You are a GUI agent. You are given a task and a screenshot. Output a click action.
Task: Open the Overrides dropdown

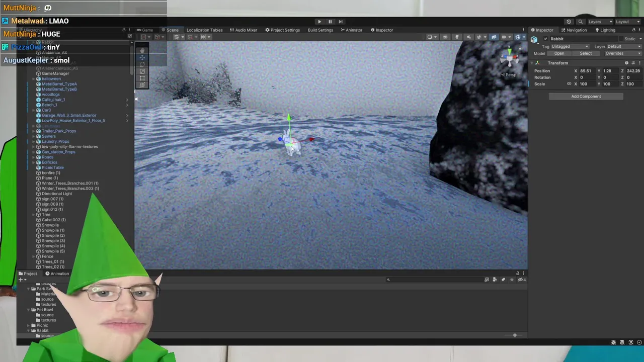[x=622, y=53]
